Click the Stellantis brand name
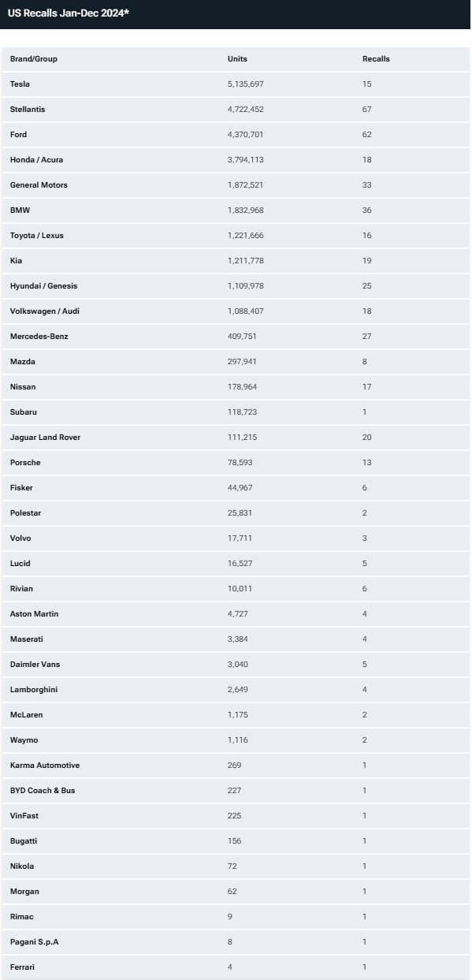 point(28,110)
